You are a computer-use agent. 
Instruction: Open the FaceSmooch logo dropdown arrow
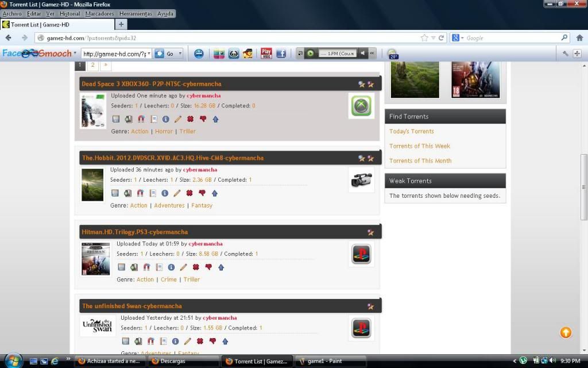(75, 53)
